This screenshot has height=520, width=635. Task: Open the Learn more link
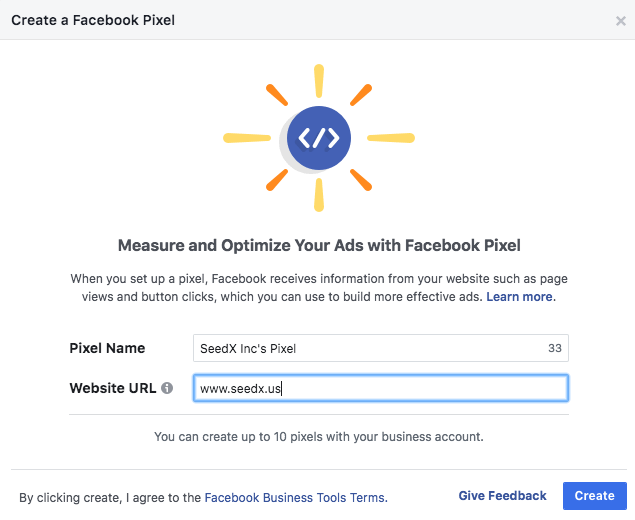[521, 297]
